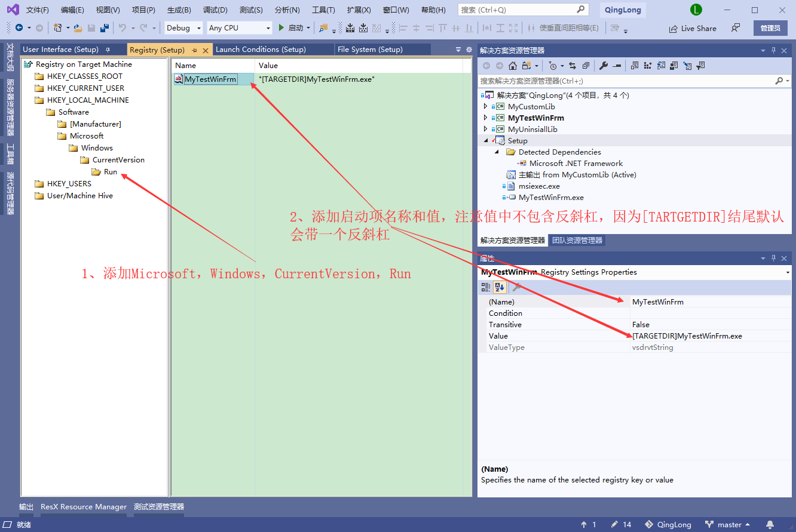Image resolution: width=796 pixels, height=532 pixels.
Task: Collapse the Setup project node
Action: coord(485,140)
